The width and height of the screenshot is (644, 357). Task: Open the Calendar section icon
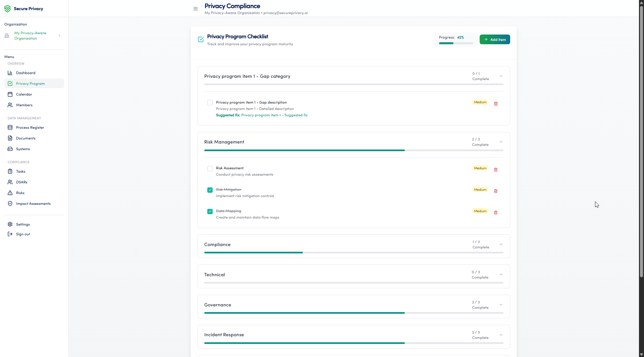pos(10,94)
